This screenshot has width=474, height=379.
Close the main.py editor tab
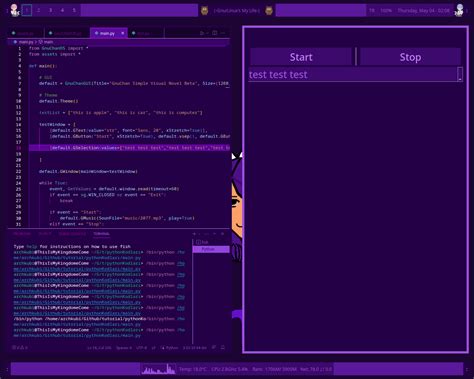pos(123,33)
